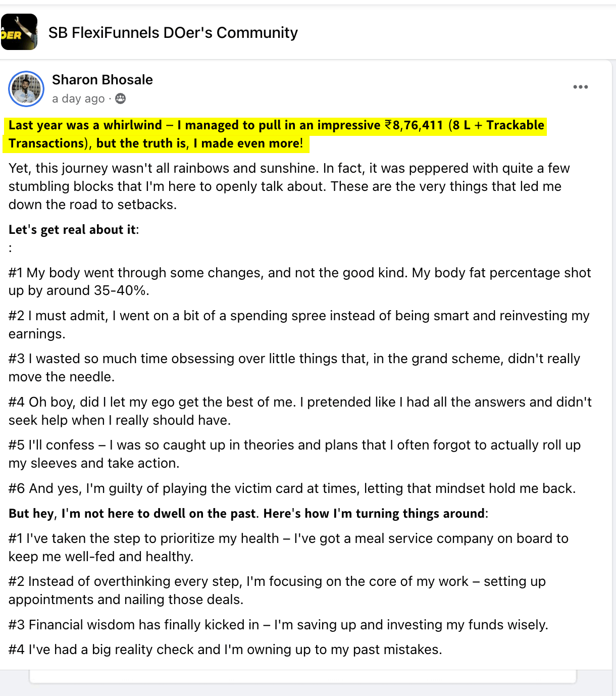Image resolution: width=616 pixels, height=696 pixels.
Task: Open the post options three-dot menu
Action: pyautogui.click(x=580, y=87)
